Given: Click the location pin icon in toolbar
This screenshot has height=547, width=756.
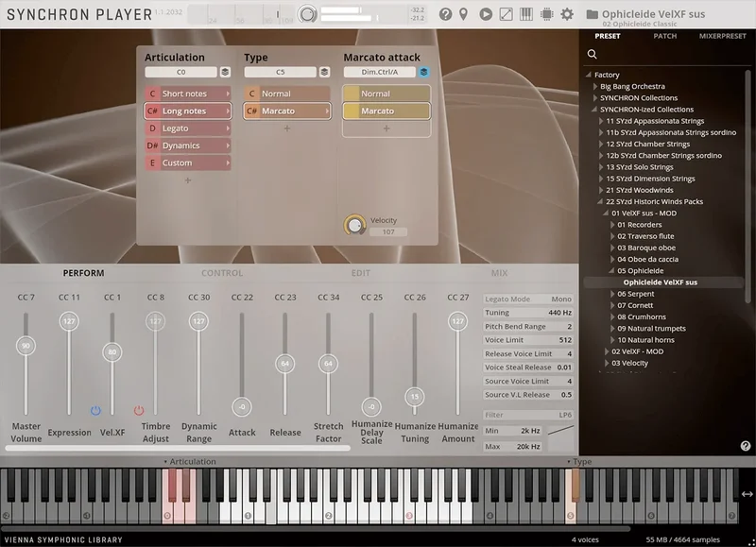Looking at the screenshot, I should (463, 14).
